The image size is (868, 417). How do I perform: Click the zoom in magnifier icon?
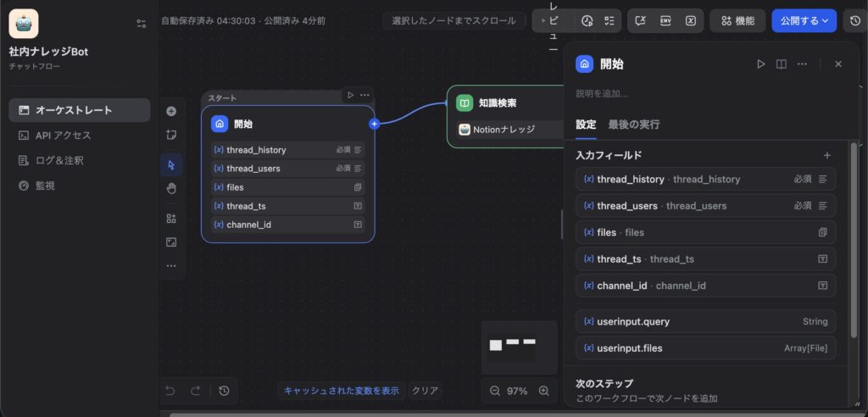(x=544, y=391)
